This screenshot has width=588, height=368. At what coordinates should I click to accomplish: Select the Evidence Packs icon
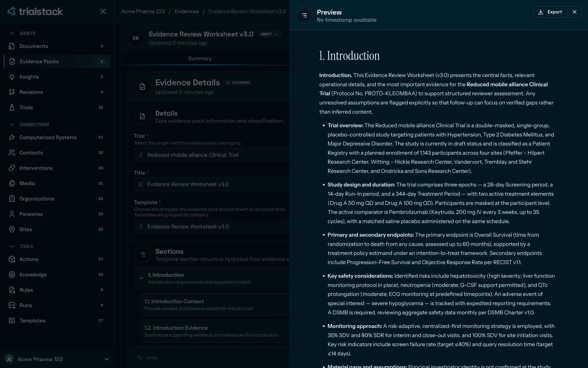point(12,61)
